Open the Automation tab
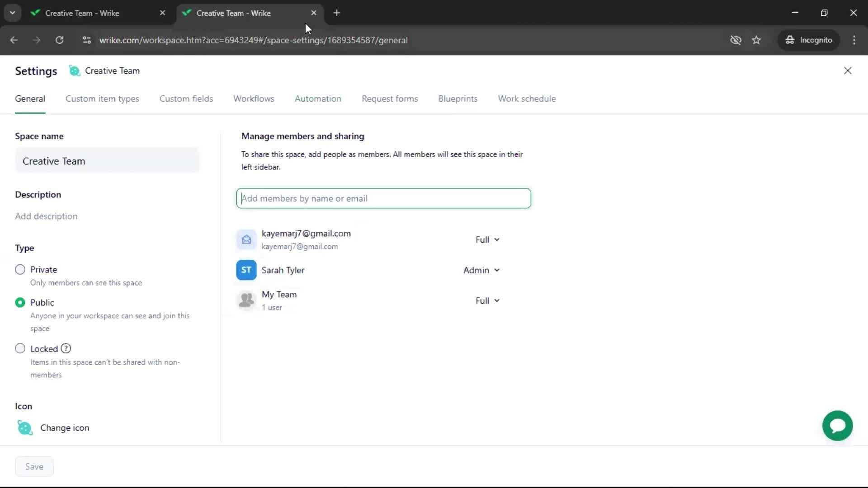Image resolution: width=868 pixels, height=488 pixels. pyautogui.click(x=318, y=99)
